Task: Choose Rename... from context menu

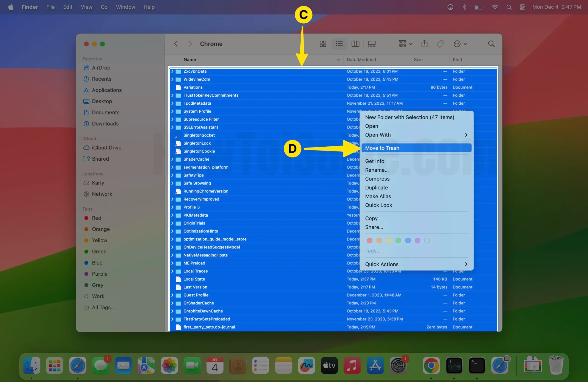Action: tap(416, 170)
